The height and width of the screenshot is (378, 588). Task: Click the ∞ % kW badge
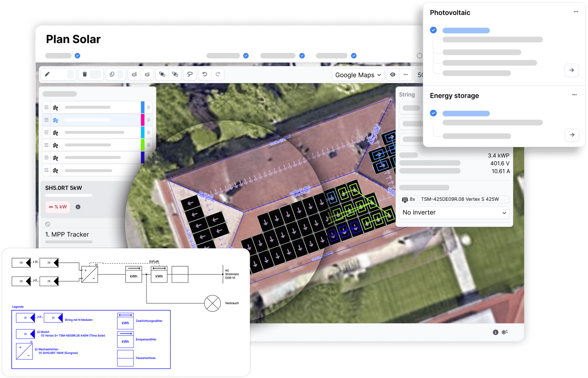[x=58, y=207]
